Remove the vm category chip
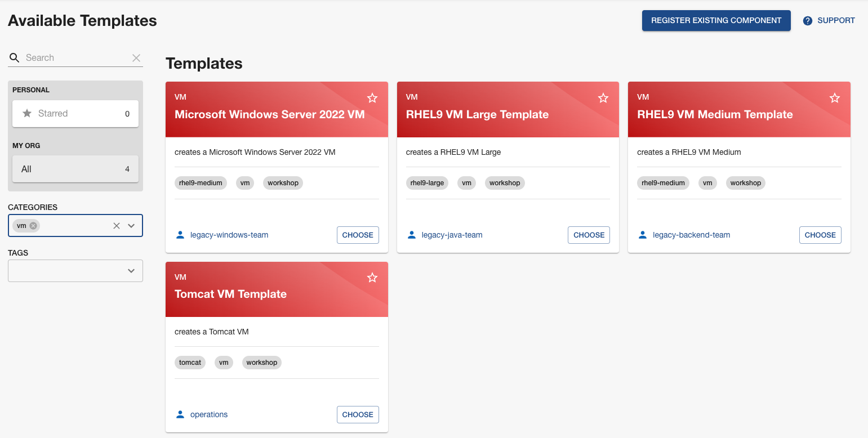Screen dimensions: 868x438 (x=33, y=226)
